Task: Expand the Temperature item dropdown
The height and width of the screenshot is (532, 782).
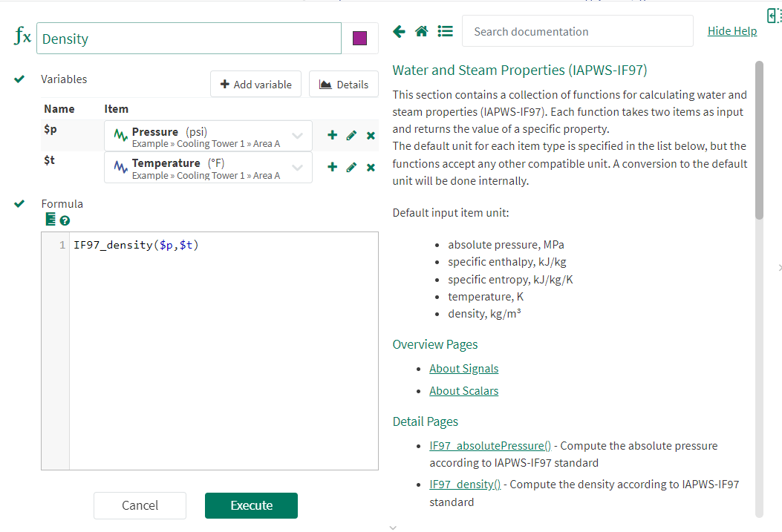Action: [x=297, y=168]
